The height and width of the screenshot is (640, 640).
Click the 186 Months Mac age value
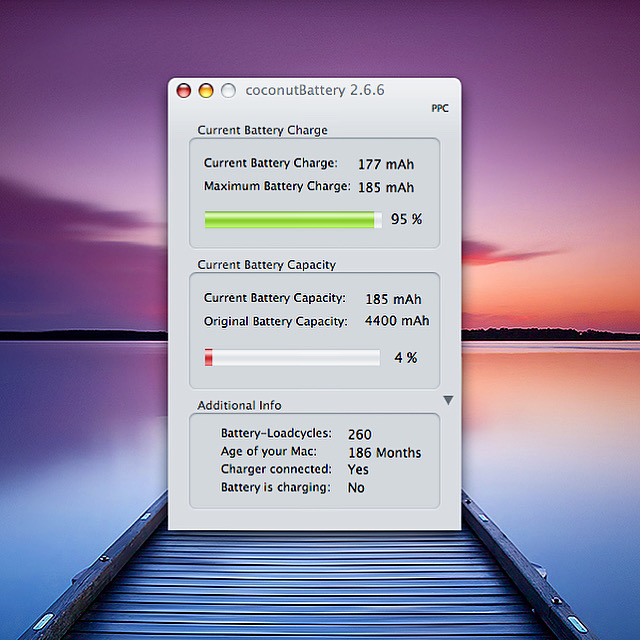[x=384, y=453]
